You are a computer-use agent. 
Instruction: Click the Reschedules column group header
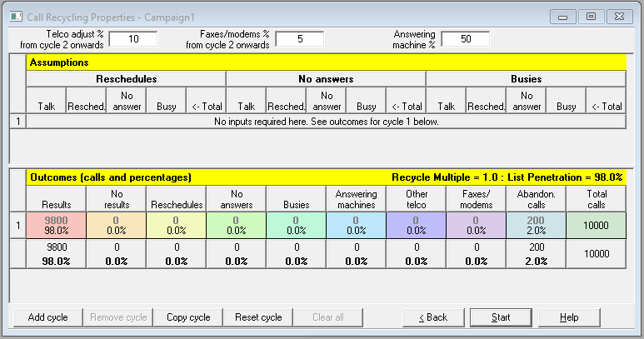pos(126,78)
